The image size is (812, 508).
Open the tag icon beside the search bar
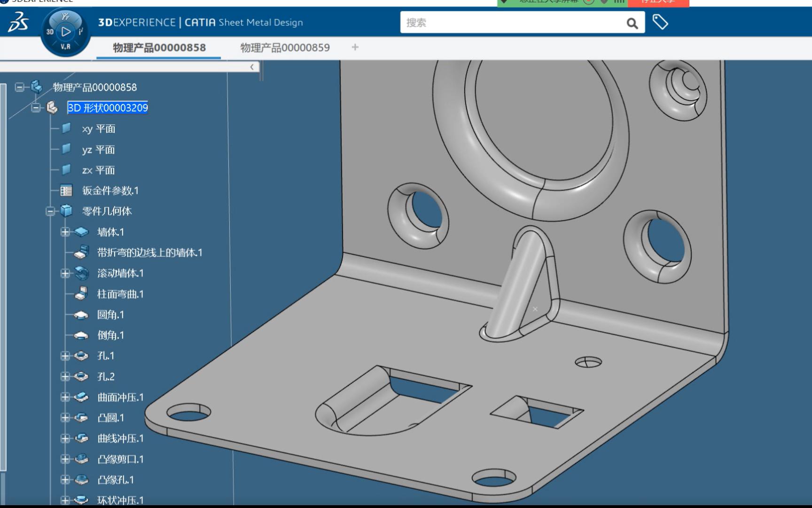(x=660, y=22)
